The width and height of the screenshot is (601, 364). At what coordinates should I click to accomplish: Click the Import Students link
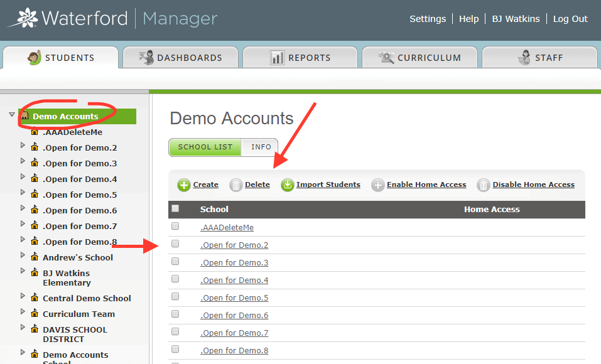coord(328,185)
